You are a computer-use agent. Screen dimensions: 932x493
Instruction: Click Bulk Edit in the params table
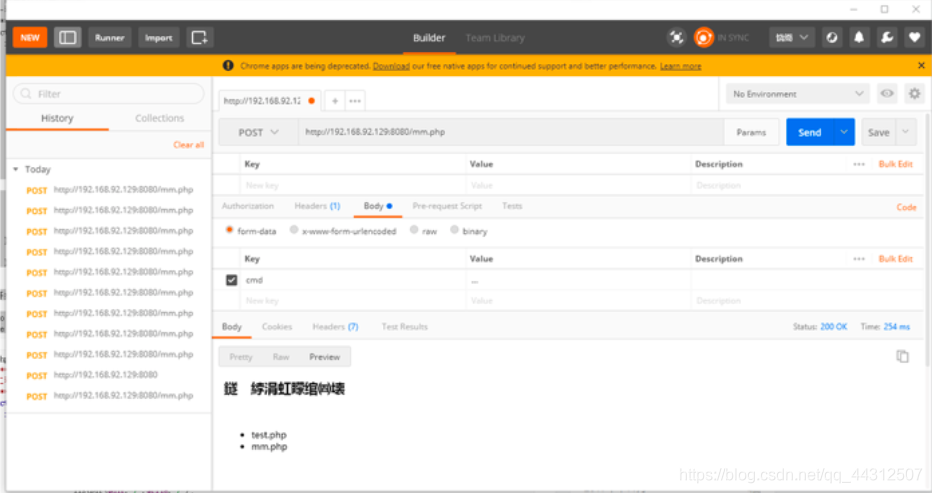coord(896,164)
